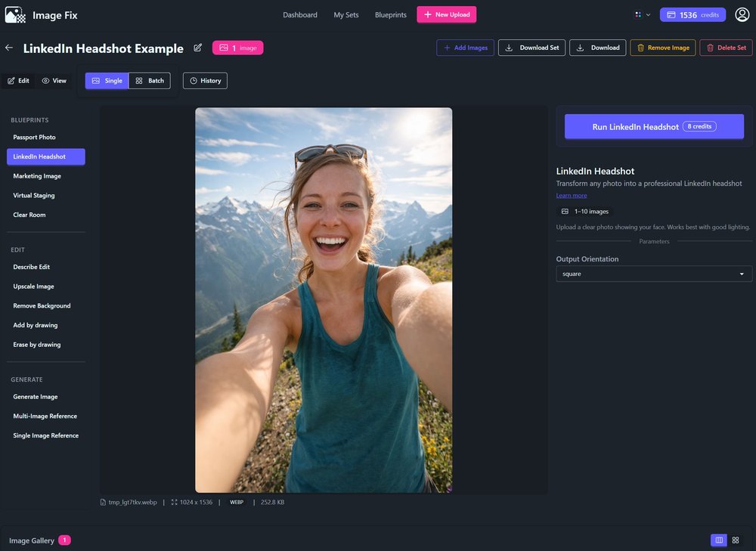
Task: Toggle to Batch mode
Action: tap(150, 81)
